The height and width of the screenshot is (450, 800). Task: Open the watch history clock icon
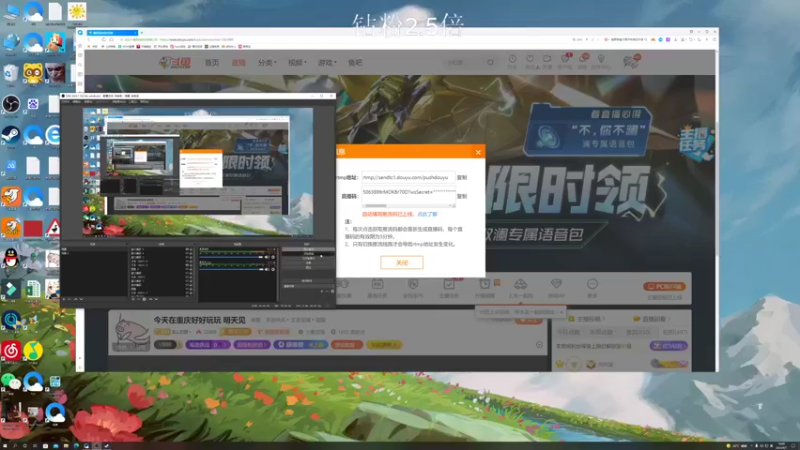512,61
